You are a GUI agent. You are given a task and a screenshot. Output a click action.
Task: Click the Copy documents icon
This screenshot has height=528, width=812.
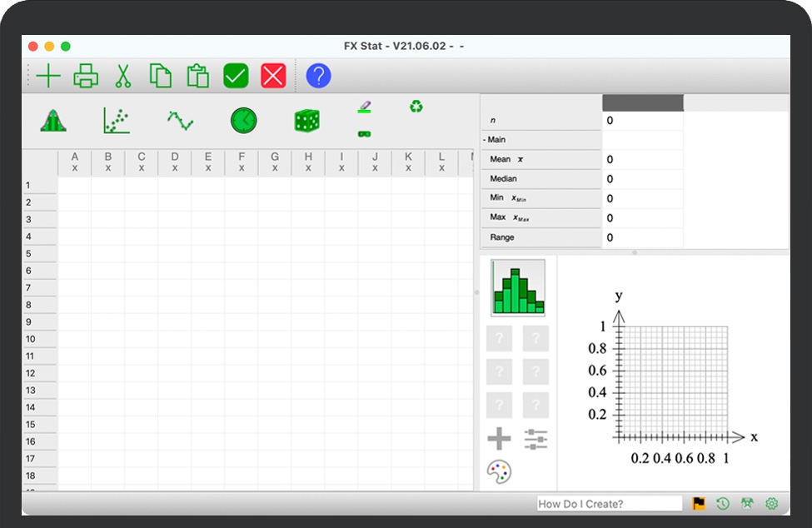tap(161, 76)
